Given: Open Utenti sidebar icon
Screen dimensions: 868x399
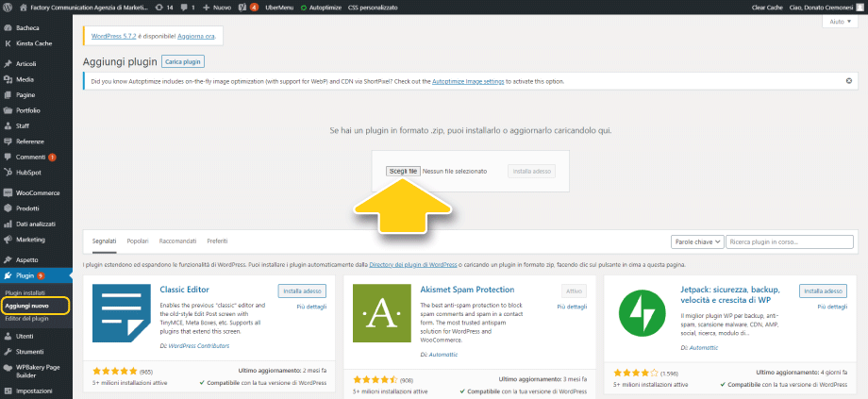Looking at the screenshot, I should click(x=8, y=336).
